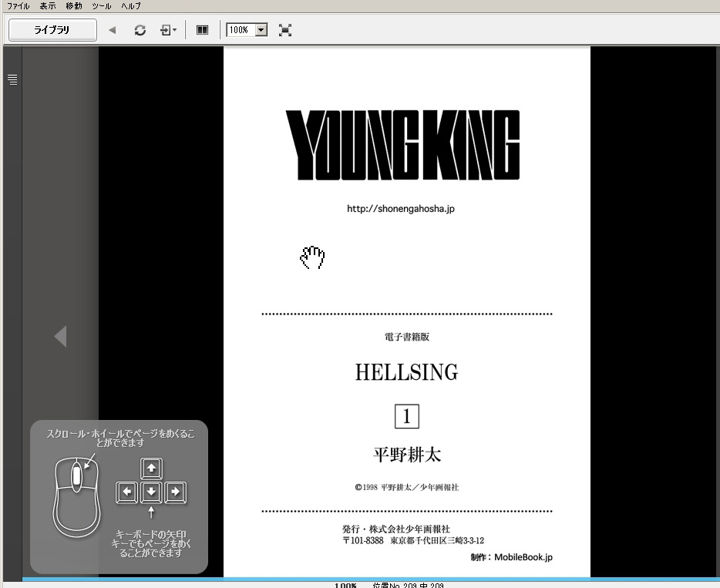Click the shonengahosha.jp URL text
Viewport: 720px width, 588px height.
(401, 209)
